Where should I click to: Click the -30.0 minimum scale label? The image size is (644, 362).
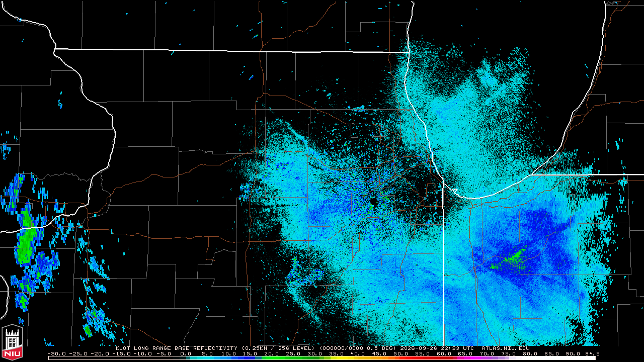point(56,354)
